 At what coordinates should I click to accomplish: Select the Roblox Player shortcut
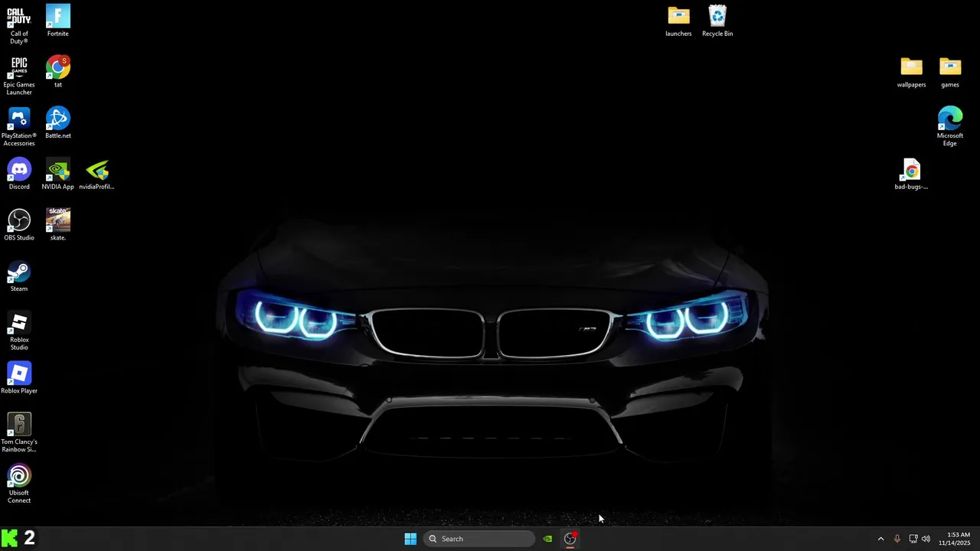pos(19,378)
